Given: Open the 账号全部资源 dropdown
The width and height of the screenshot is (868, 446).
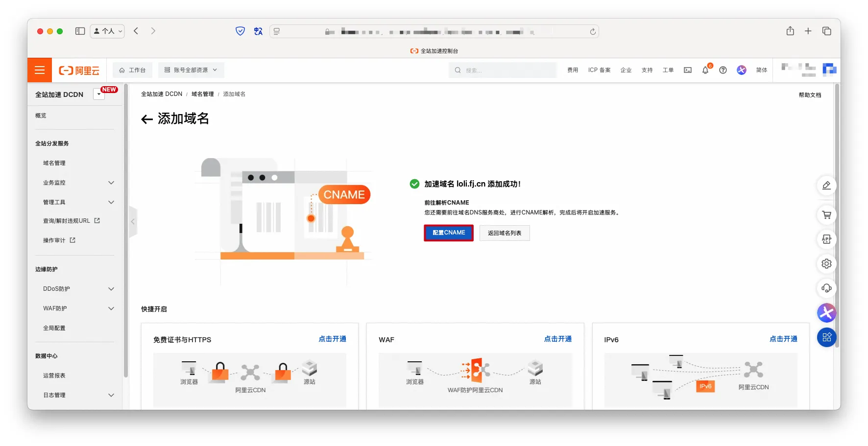Looking at the screenshot, I should pyautogui.click(x=191, y=70).
